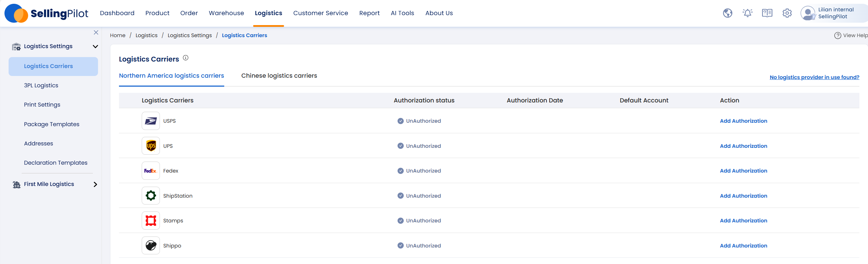Open 3PL Logistics in the sidebar

[x=41, y=85]
